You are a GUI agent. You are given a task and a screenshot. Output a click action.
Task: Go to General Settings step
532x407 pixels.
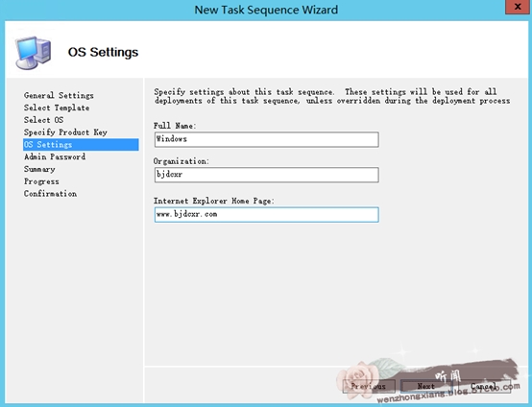(59, 95)
